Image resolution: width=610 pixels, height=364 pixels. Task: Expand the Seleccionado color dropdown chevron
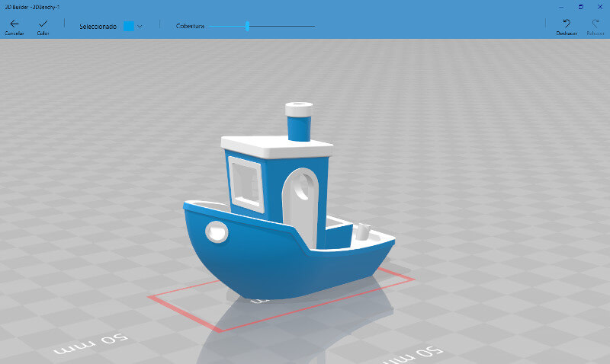tap(140, 27)
